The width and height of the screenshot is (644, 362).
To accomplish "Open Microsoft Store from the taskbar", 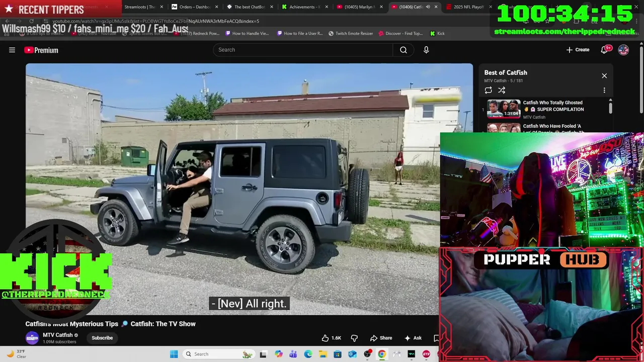I will click(x=338, y=354).
